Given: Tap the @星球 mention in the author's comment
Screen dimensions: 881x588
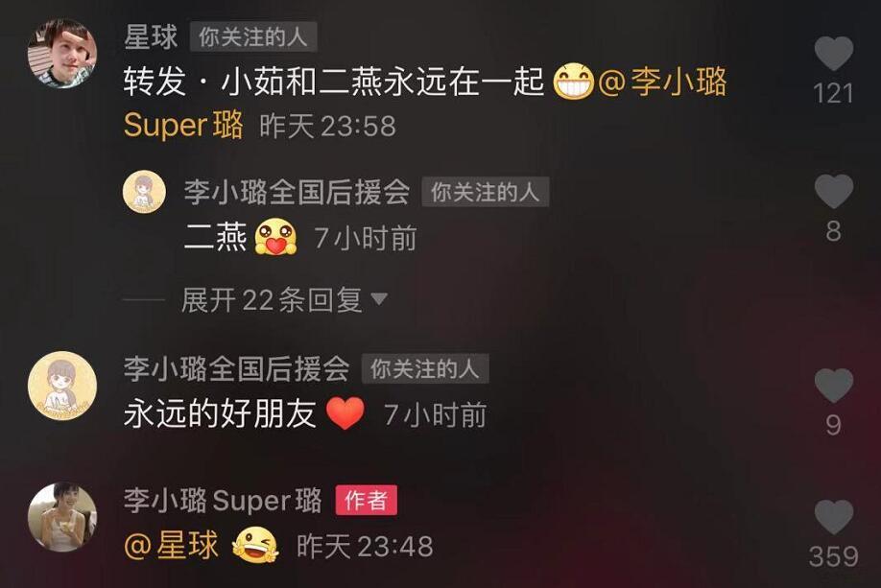Looking at the screenshot, I should point(171,546).
